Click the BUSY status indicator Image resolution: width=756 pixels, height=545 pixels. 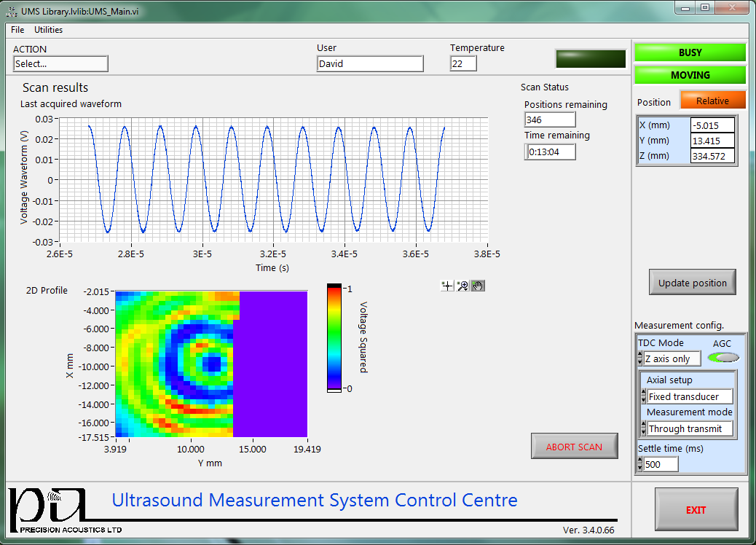[x=690, y=52]
